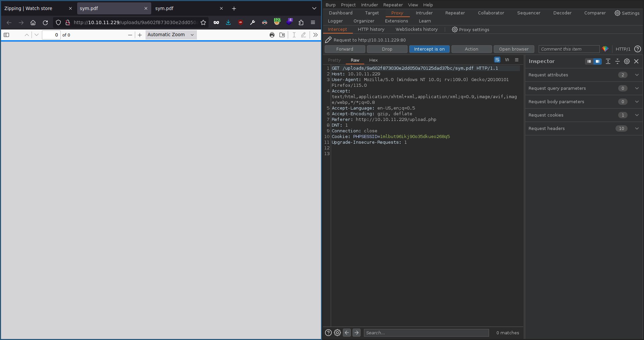644x340 pixels.
Task: Open Inspector settings gear
Action: click(627, 61)
